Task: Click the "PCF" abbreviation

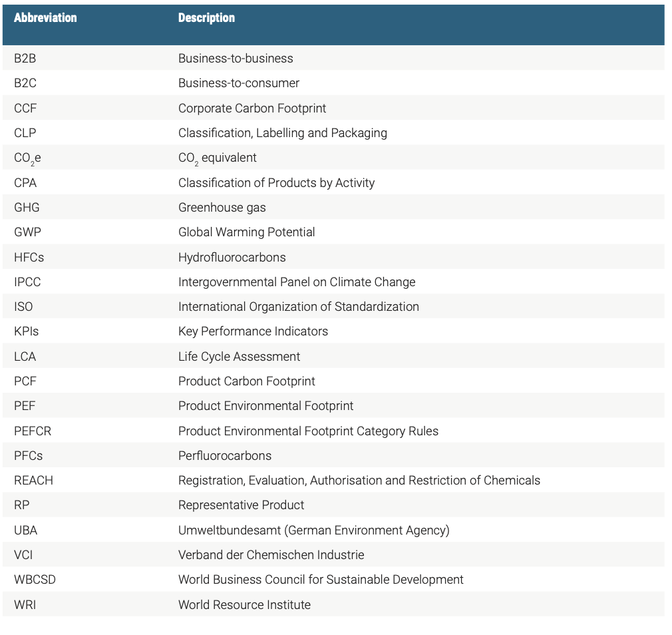Action: (25, 381)
